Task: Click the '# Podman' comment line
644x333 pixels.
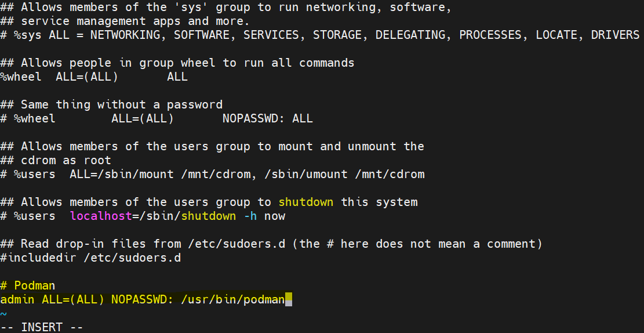Action: (28, 285)
